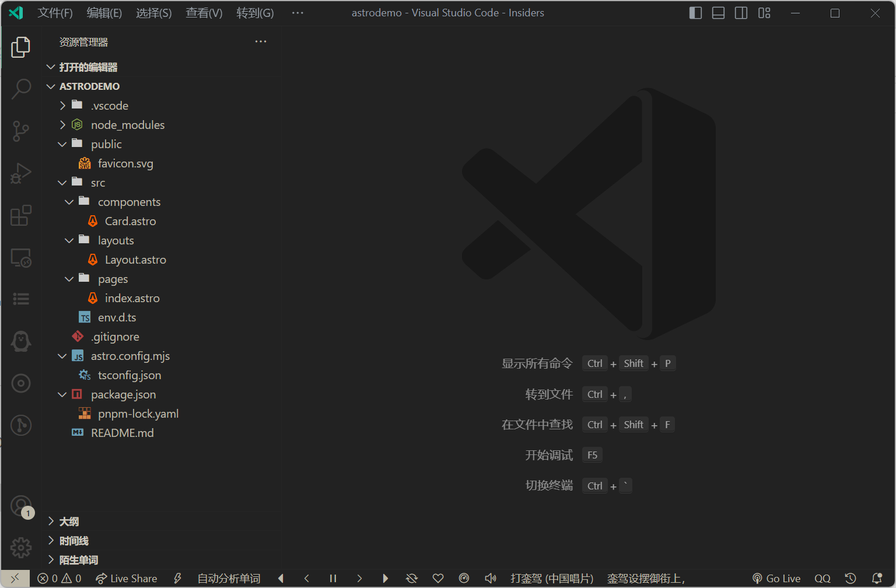Open the Accounts menu icon
Image resolution: width=896 pixels, height=588 pixels.
(x=20, y=506)
